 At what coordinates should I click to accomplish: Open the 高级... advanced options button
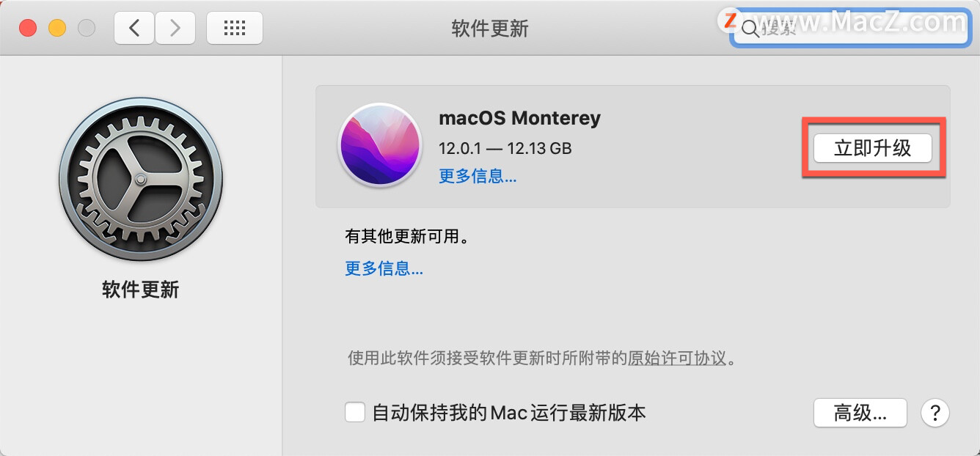860,413
